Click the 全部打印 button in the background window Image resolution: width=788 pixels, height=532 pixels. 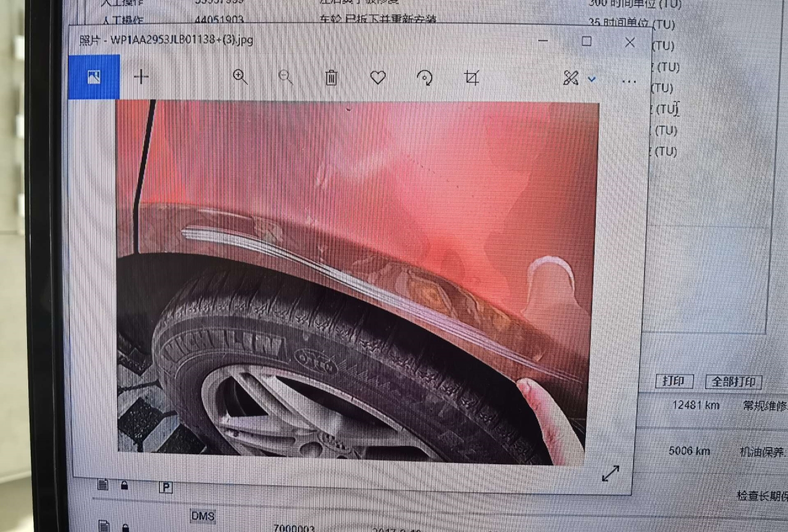pyautogui.click(x=734, y=382)
